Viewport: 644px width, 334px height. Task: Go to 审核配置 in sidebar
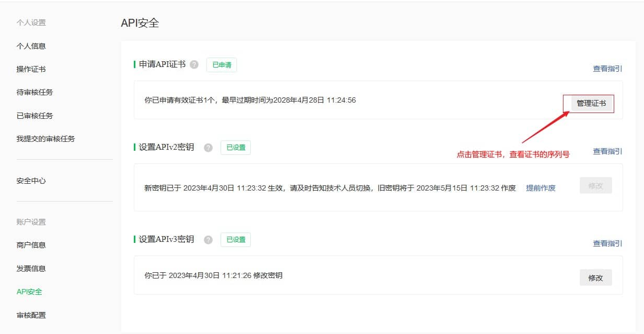coord(31,315)
